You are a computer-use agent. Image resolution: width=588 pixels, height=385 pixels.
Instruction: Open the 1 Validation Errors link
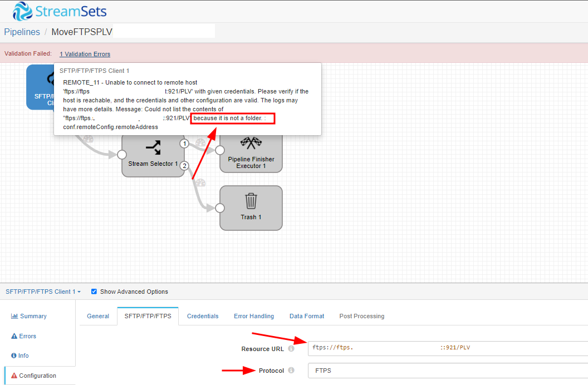click(85, 54)
